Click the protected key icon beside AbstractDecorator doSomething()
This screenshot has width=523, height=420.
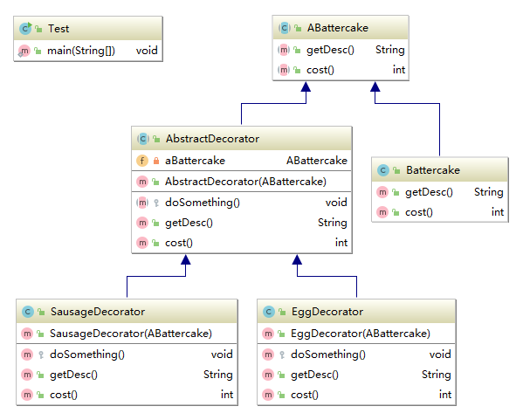[x=155, y=203]
